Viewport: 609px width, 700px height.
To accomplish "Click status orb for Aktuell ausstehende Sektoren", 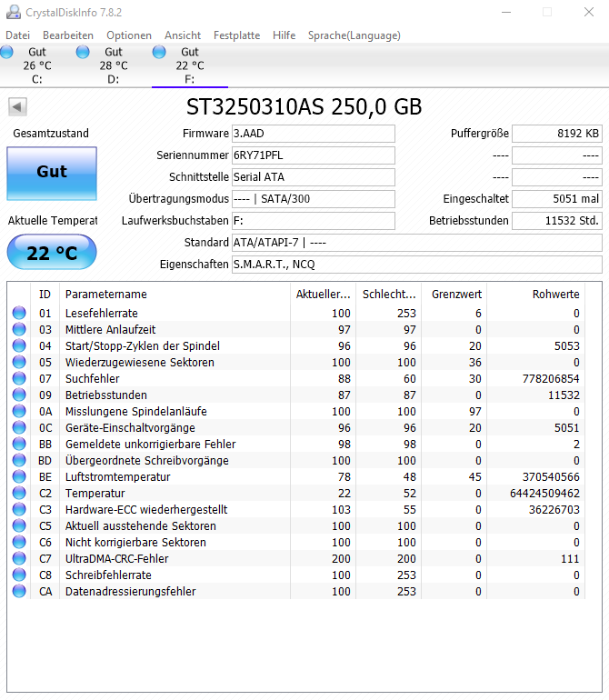I will point(19,525).
